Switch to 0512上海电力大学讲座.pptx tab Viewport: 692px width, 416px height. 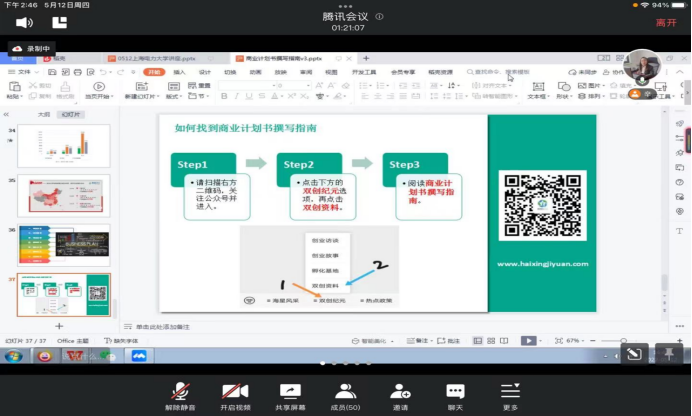(x=156, y=58)
